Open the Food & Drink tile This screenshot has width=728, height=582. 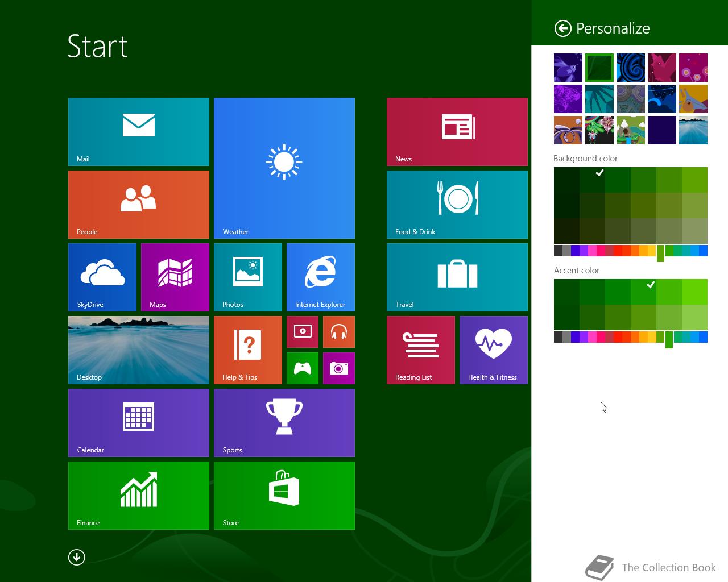457,205
